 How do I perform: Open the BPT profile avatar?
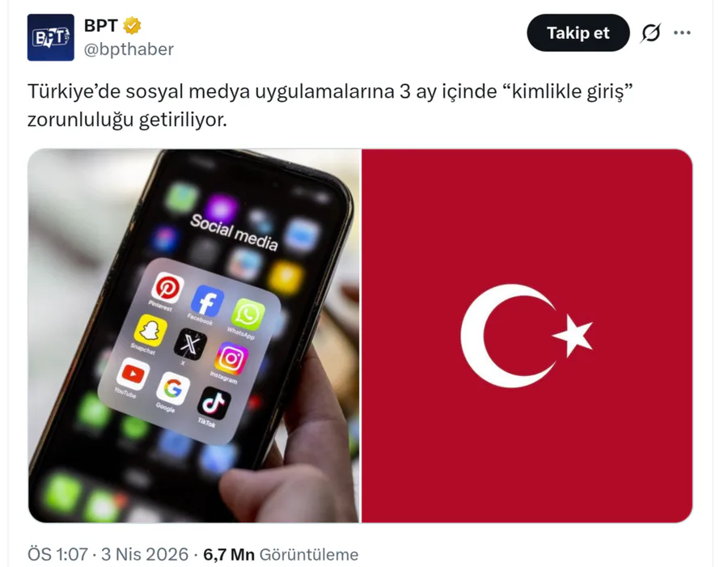[x=51, y=38]
